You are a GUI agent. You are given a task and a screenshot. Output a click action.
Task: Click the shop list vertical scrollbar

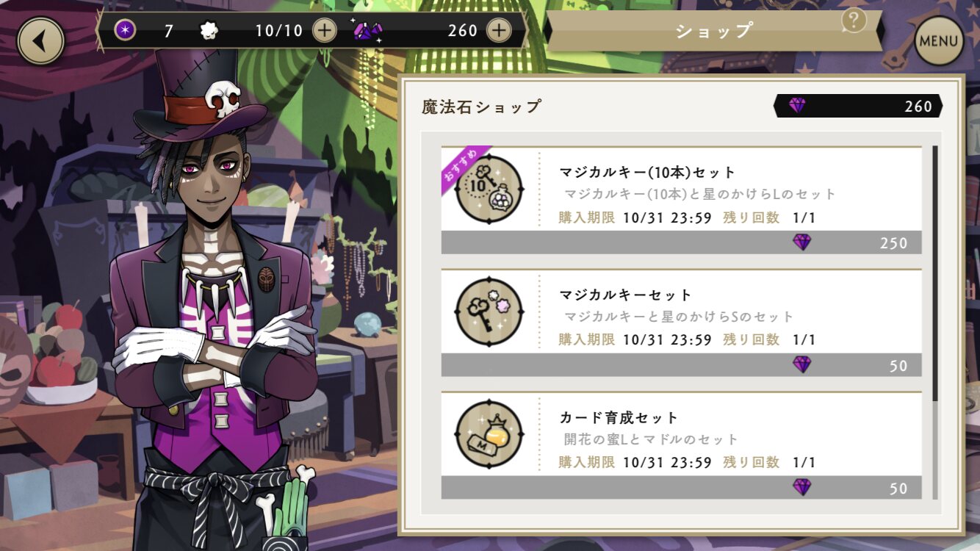(934, 273)
